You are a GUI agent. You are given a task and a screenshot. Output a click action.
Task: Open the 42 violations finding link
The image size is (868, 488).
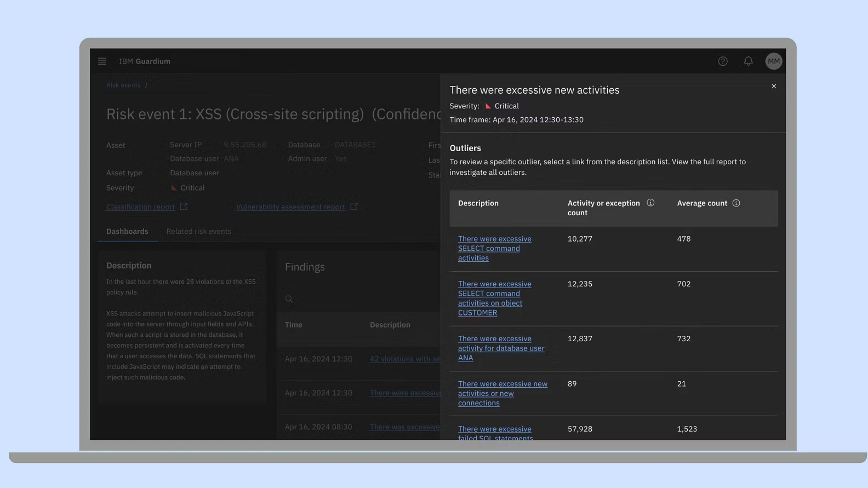click(x=404, y=359)
